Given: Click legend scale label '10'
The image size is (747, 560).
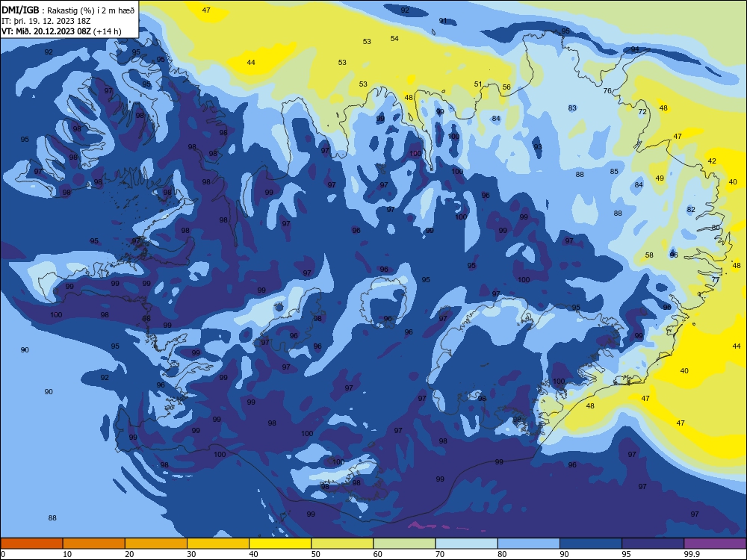Looking at the screenshot, I should coord(67,554).
